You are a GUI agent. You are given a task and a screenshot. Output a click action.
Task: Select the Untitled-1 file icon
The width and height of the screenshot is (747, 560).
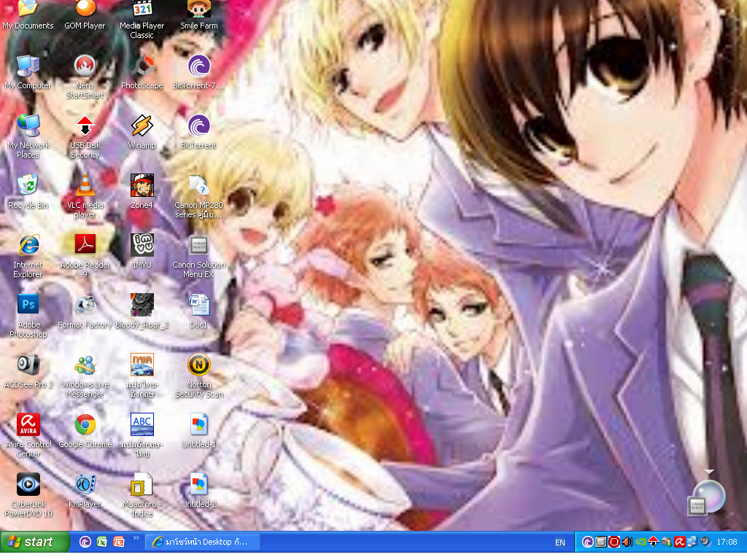pyautogui.click(x=198, y=431)
